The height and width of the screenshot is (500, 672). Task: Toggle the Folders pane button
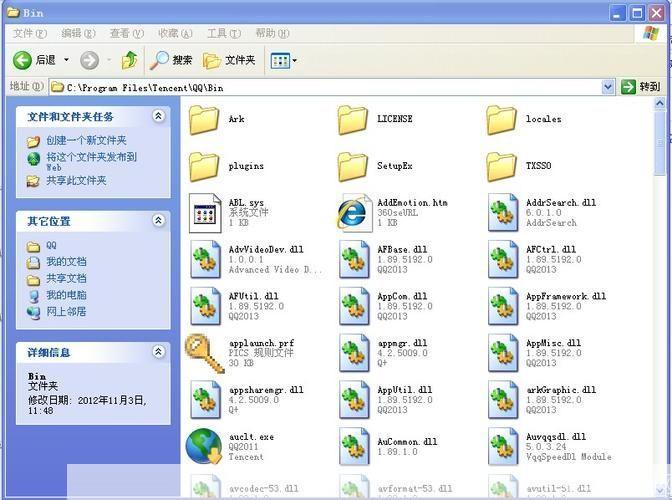tap(229, 60)
